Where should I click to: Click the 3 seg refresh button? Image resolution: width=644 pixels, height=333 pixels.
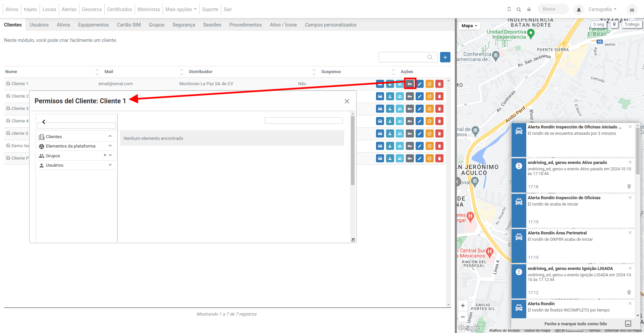click(x=599, y=24)
